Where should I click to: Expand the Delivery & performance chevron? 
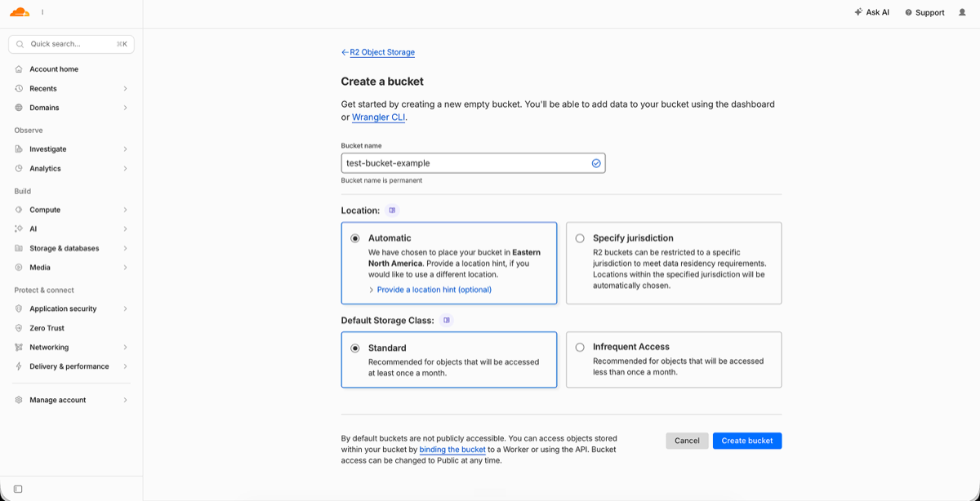[x=125, y=366]
